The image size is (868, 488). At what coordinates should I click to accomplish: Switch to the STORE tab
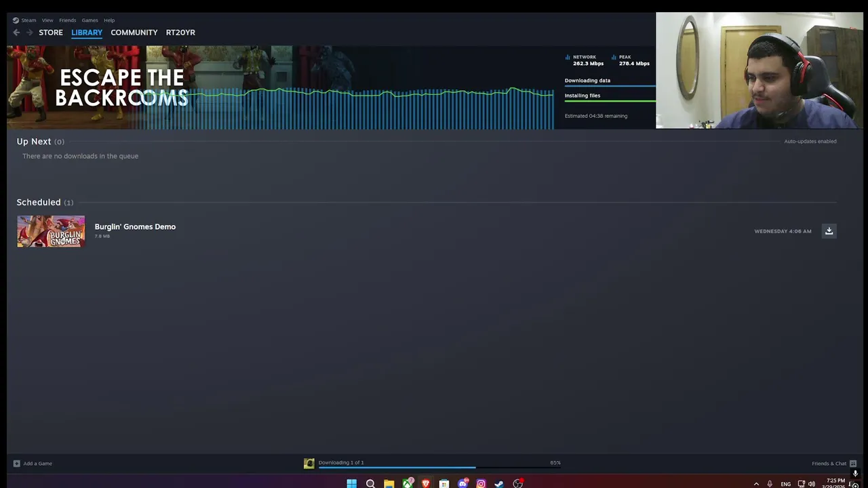coord(51,33)
